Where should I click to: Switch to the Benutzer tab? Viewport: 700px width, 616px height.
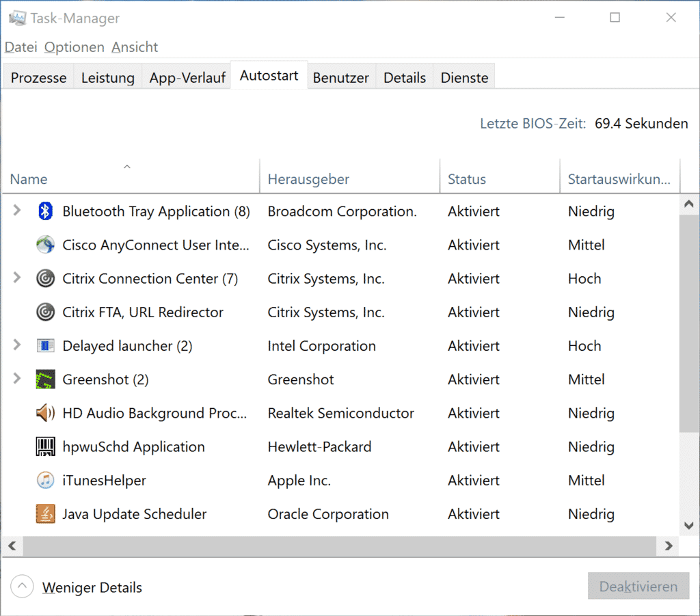[340, 78]
